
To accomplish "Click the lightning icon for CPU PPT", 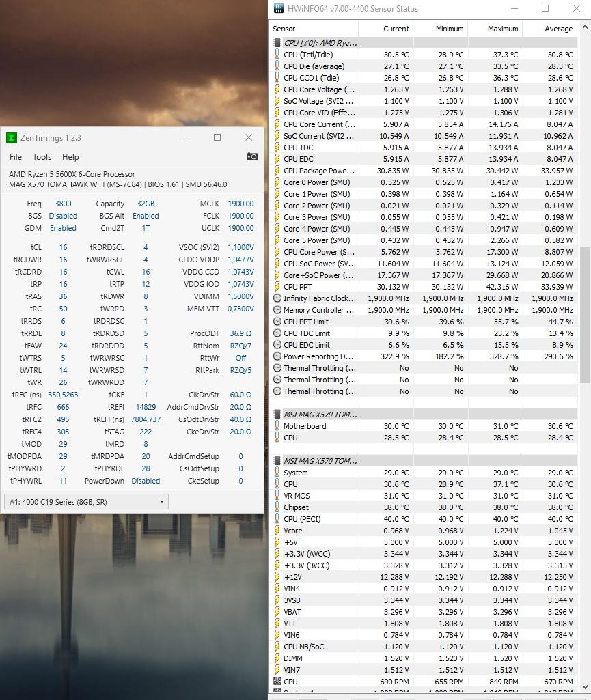I will pyautogui.click(x=277, y=287).
